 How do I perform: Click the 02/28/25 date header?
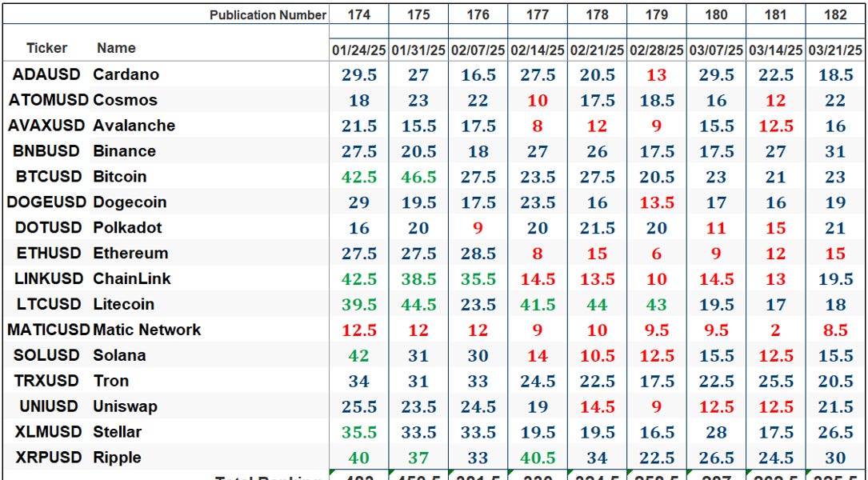coord(657,50)
